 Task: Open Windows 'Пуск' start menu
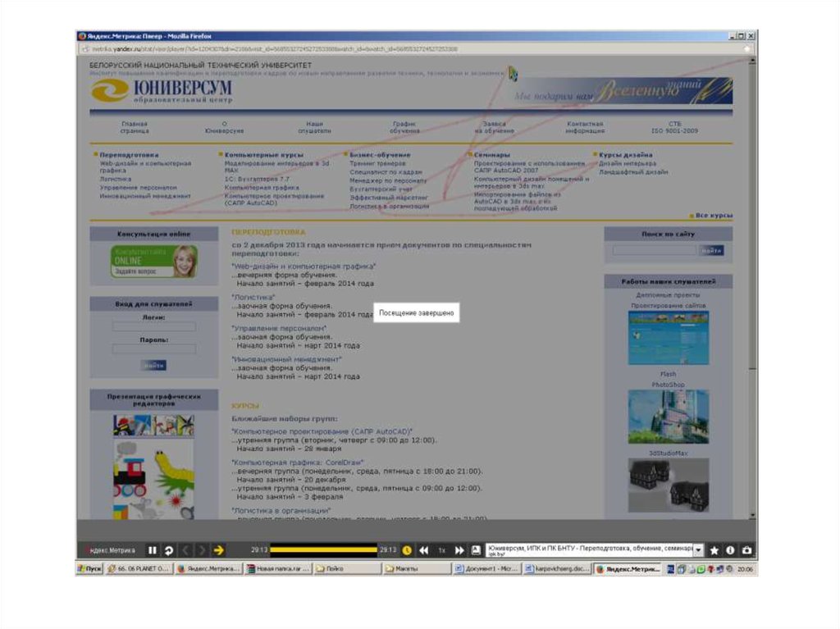click(89, 568)
